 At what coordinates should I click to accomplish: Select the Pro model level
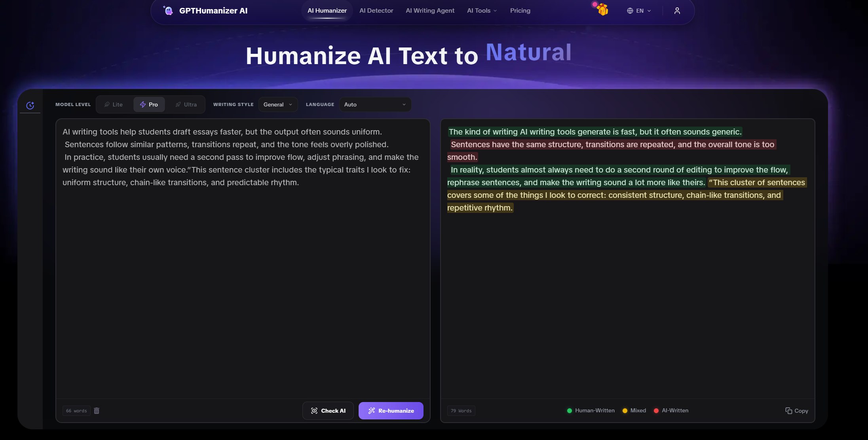point(149,104)
